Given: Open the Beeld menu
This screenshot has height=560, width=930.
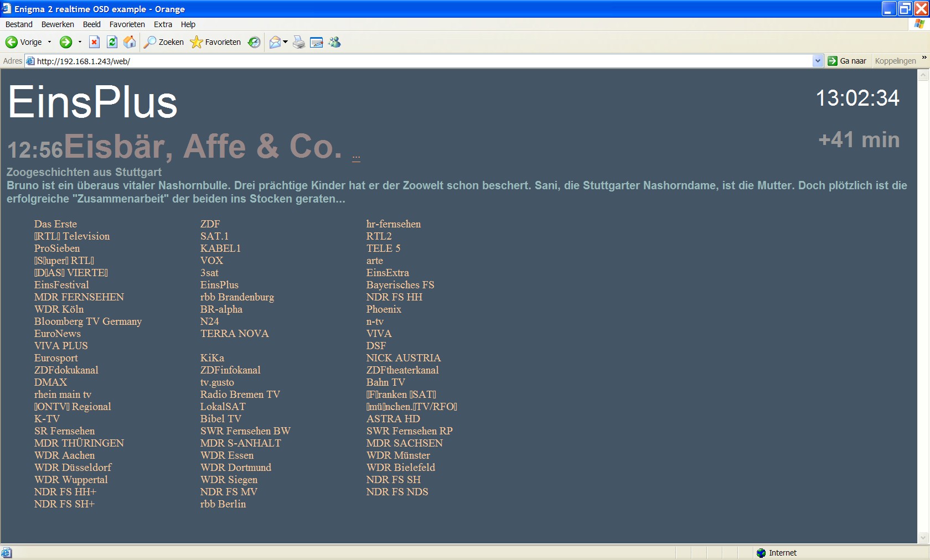Looking at the screenshot, I should [92, 24].
